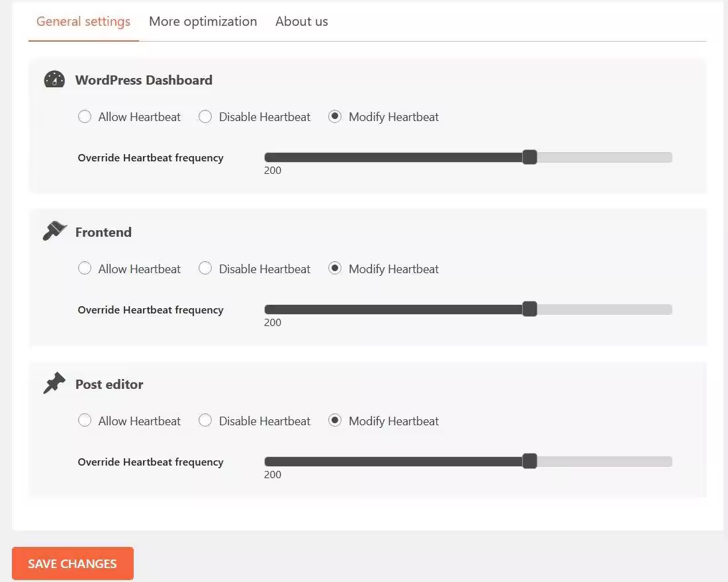The height and width of the screenshot is (582, 728).
Task: Click the Override Heartbeat frequency label in Frontend
Action: (x=150, y=310)
